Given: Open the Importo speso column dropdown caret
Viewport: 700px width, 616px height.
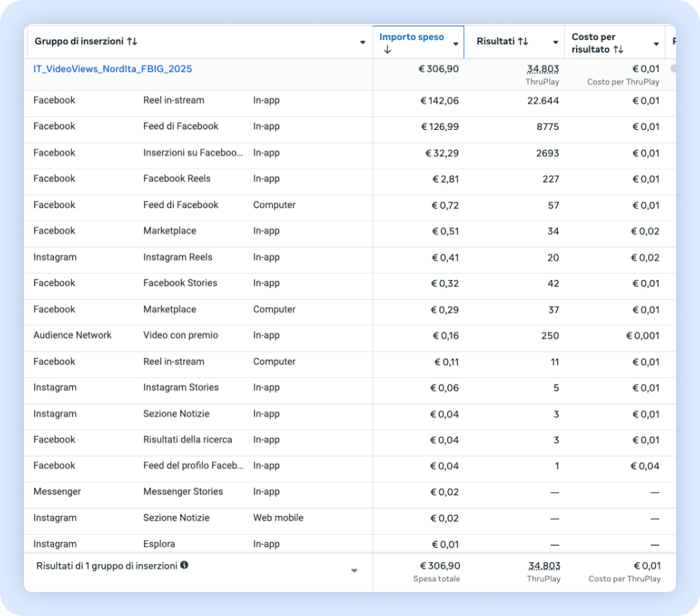Looking at the screenshot, I should pos(456,43).
